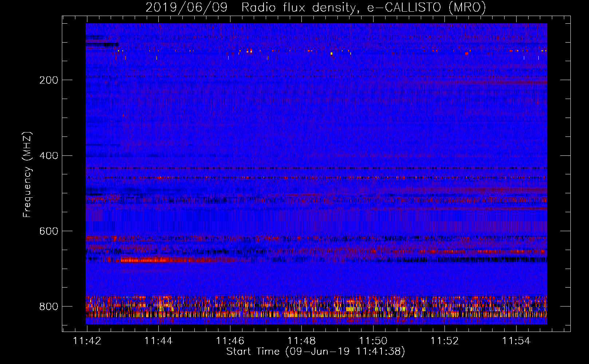Select the 800 frequency tick label

(49, 306)
